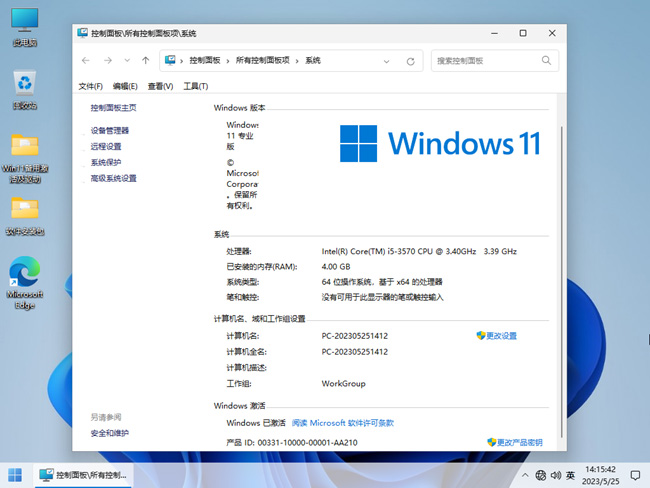Minimize the system window
Image resolution: width=650 pixels, height=488 pixels.
tap(494, 33)
